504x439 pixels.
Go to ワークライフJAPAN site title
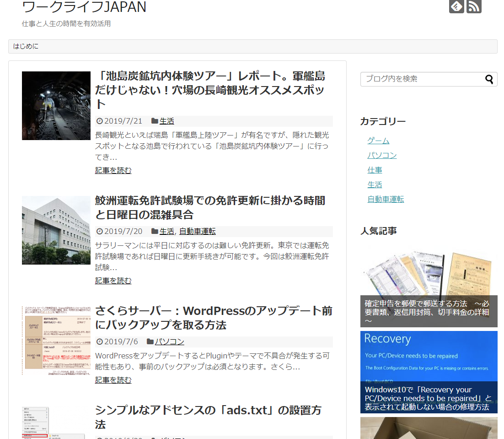point(84,7)
